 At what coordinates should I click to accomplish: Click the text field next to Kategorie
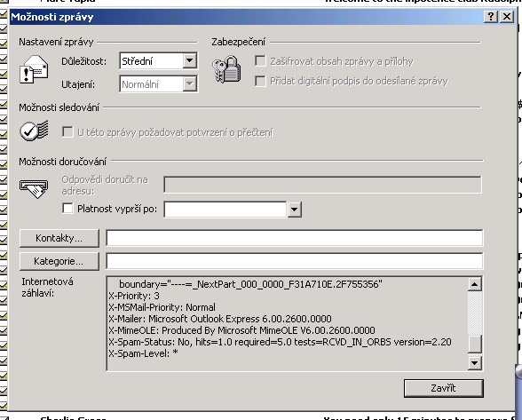[295, 261]
